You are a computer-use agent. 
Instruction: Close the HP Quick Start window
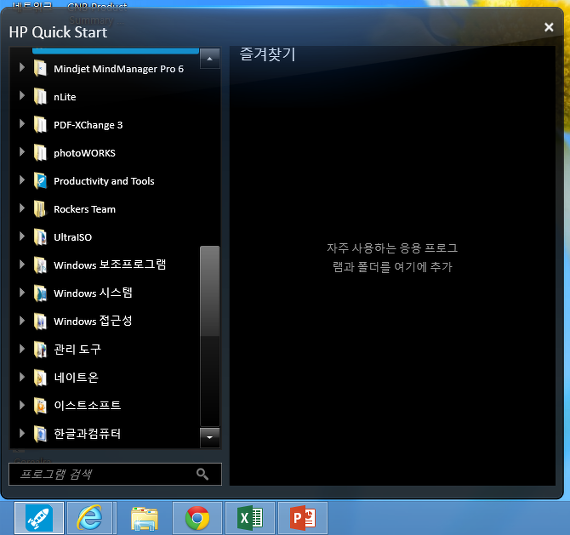coord(549,27)
